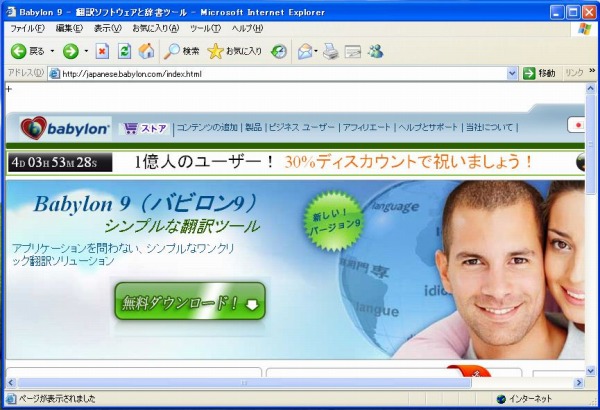The height and width of the screenshot is (410, 600).
Task: Open the ツール(T) menu
Action: tap(205, 28)
